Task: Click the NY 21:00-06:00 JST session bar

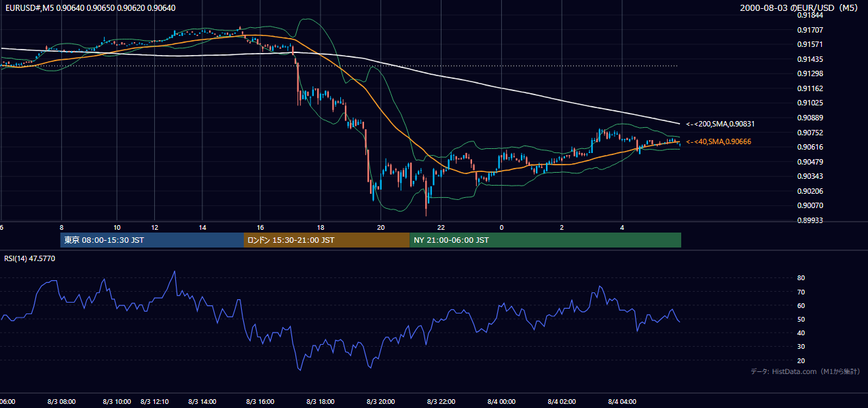Action: point(545,240)
